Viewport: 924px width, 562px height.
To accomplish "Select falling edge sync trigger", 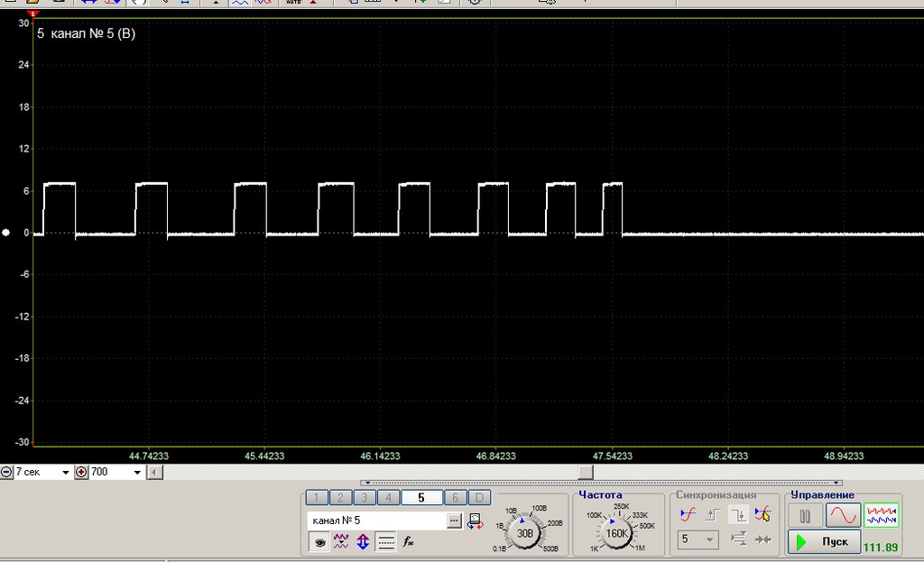I will (x=738, y=514).
